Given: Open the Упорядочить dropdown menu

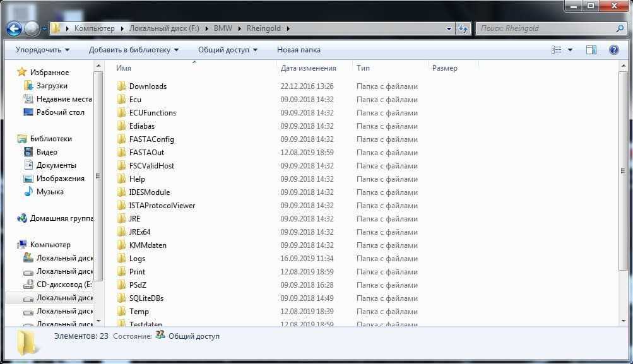Looking at the screenshot, I should (42, 50).
